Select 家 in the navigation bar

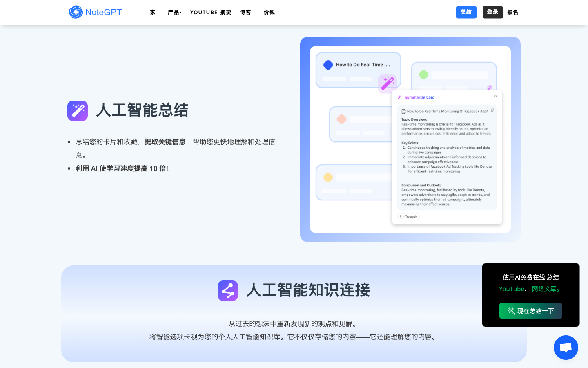point(152,12)
